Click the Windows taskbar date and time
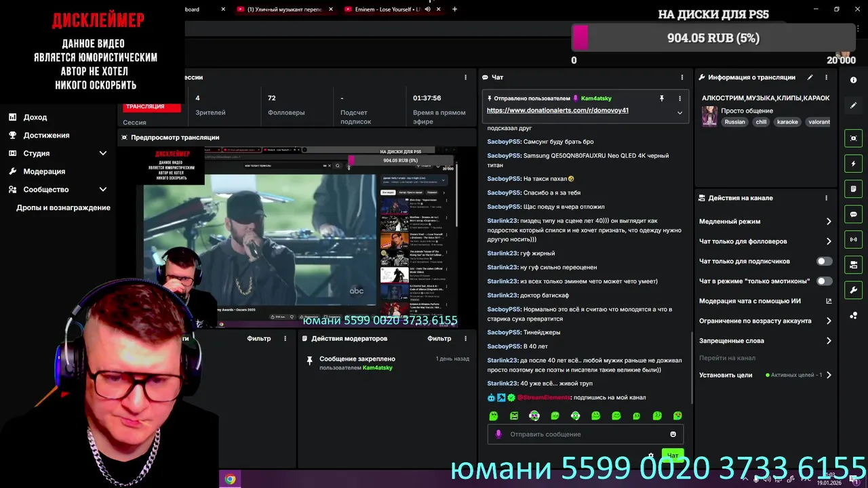The width and height of the screenshot is (868, 488). coord(829,479)
